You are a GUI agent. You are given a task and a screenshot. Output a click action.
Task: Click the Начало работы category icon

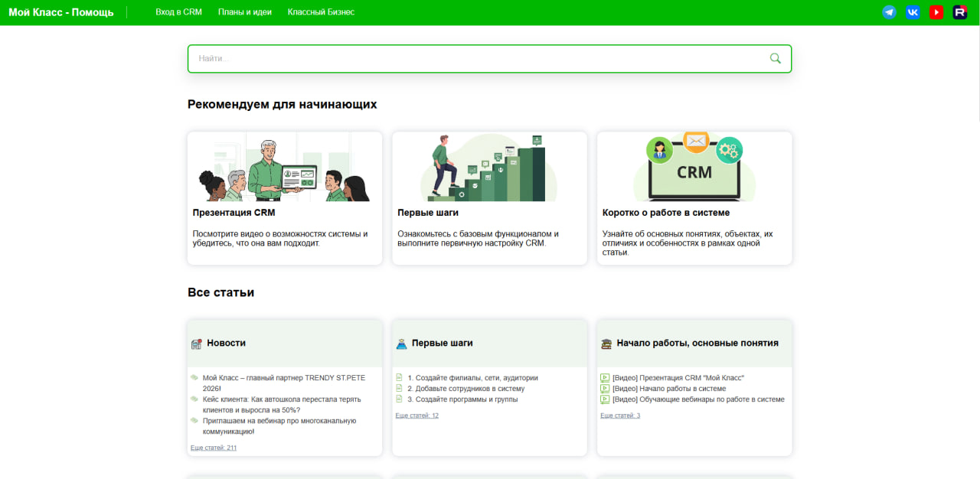(606, 344)
